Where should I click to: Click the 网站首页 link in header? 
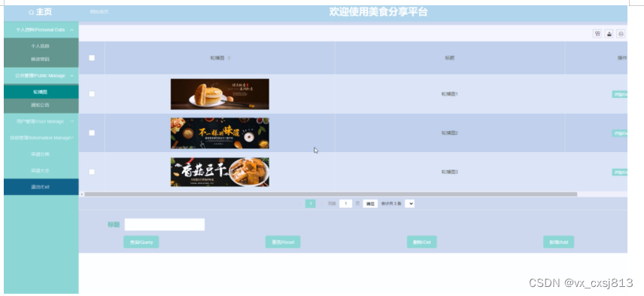[99, 12]
